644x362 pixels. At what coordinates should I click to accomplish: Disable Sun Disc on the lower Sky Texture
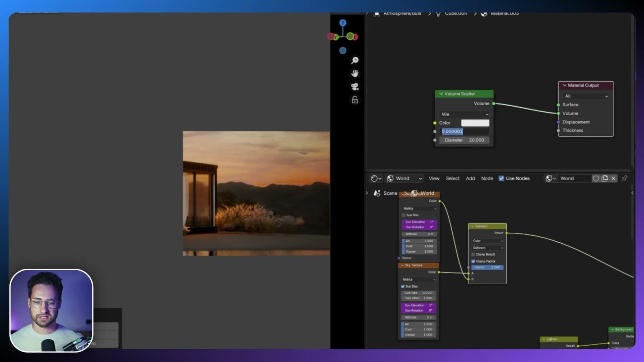pyautogui.click(x=403, y=287)
